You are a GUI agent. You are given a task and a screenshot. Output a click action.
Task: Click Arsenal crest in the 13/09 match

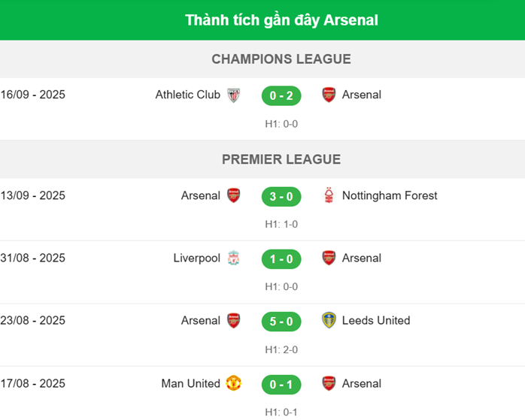click(233, 196)
